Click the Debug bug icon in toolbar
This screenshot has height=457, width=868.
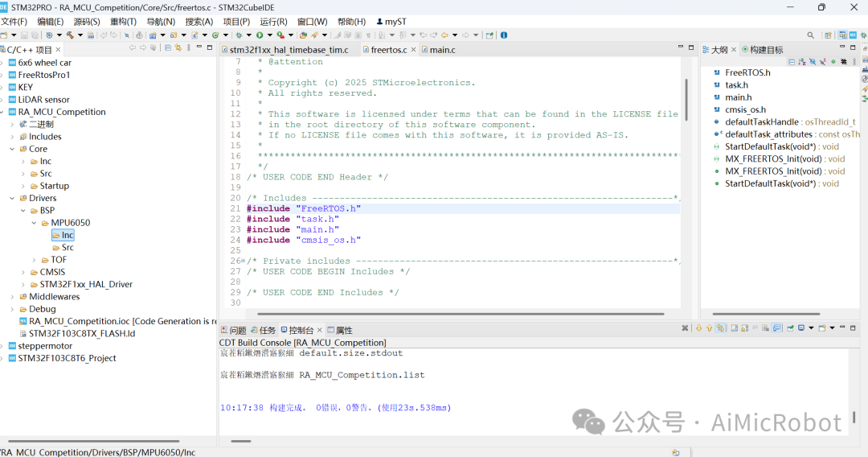[239, 35]
